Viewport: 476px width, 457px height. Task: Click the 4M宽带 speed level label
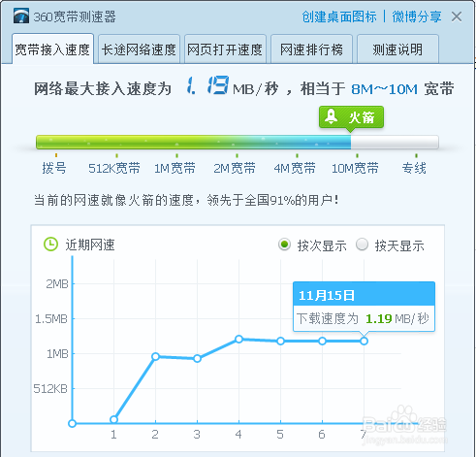point(295,168)
